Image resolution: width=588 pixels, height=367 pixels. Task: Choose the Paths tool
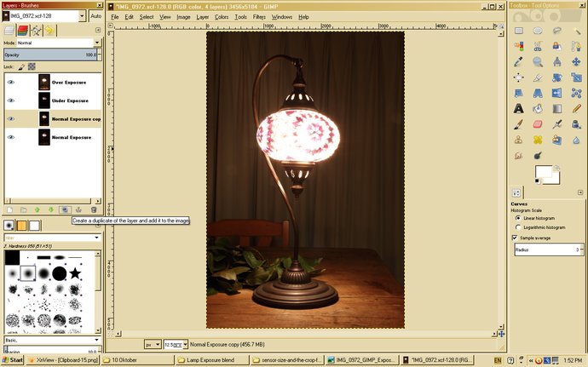(x=576, y=46)
